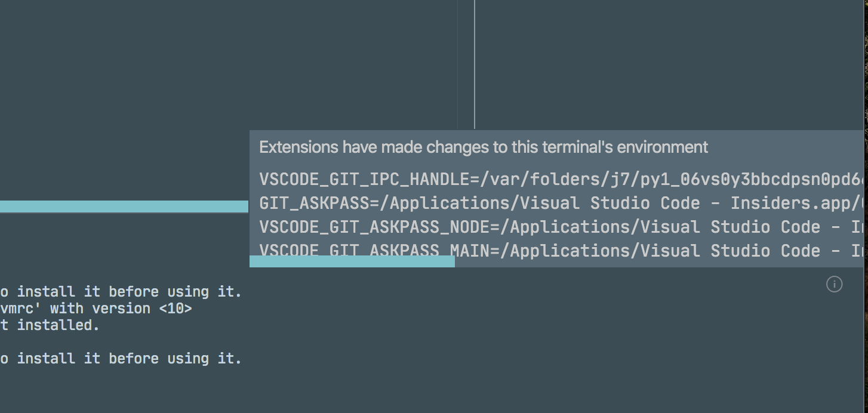The image size is (868, 413).
Task: Click the 'Extensions have made changes' header text
Action: pos(484,147)
